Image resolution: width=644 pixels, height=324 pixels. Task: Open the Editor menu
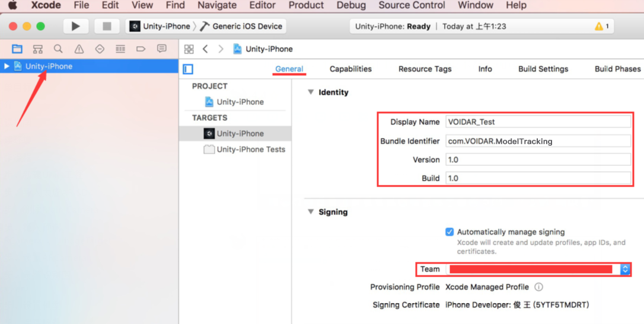[x=263, y=5]
